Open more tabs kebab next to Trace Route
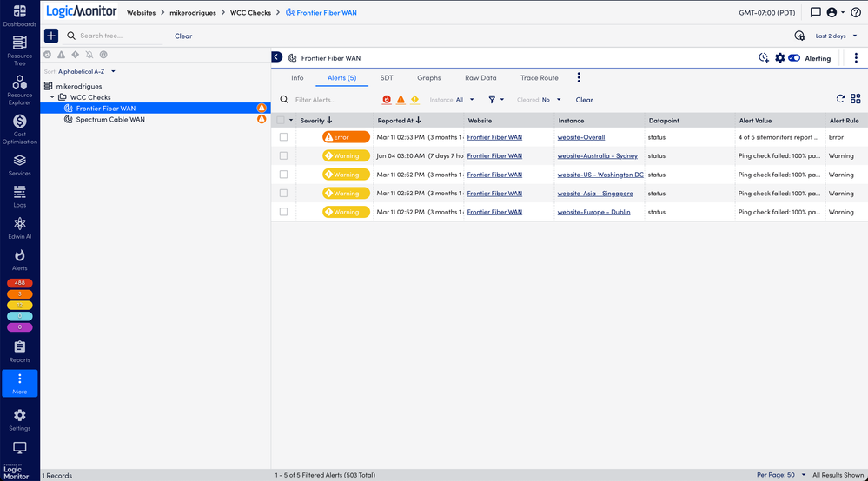The width and height of the screenshot is (868, 481). [x=579, y=78]
